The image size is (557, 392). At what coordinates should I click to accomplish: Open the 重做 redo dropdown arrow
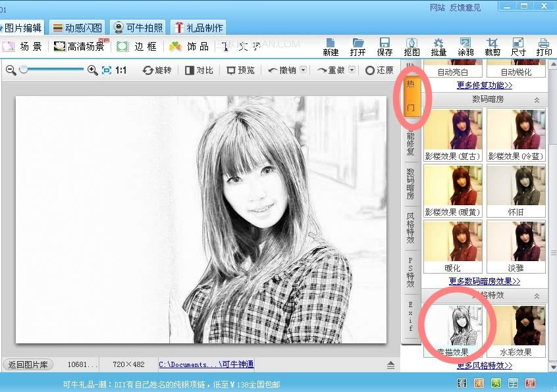tap(352, 70)
